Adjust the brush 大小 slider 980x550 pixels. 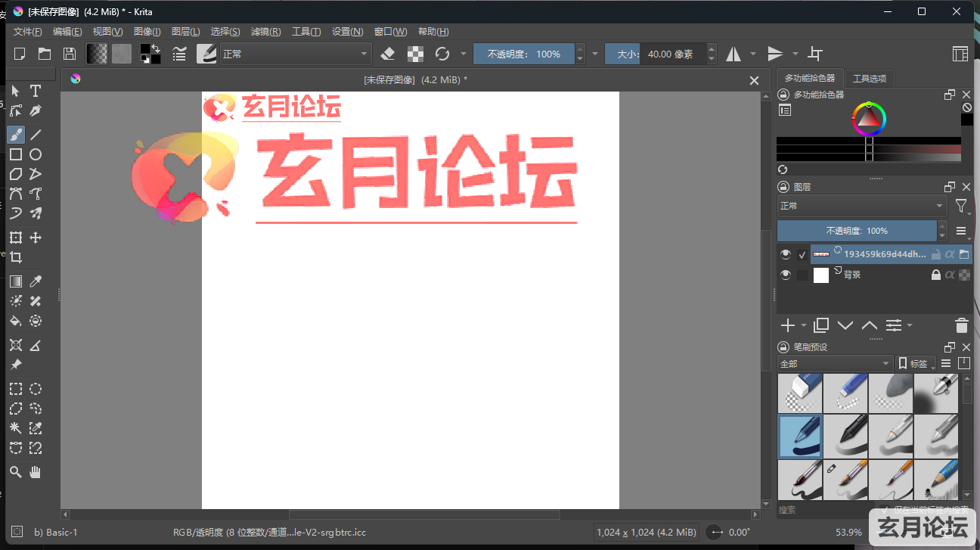[x=656, y=54]
